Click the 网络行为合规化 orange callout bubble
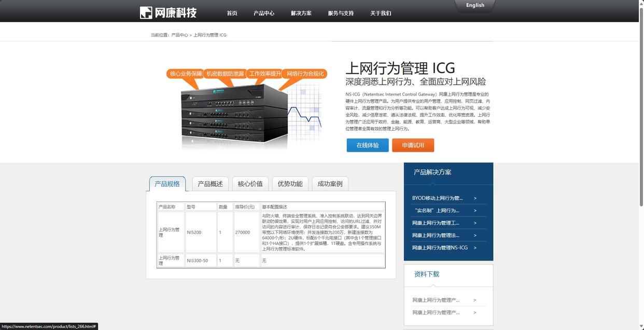Screen dimensions: 644x330 (x=305, y=74)
